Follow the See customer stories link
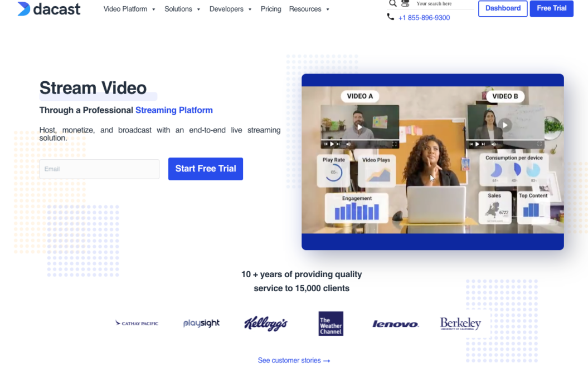Viewport: 588px width, 378px height. (294, 360)
